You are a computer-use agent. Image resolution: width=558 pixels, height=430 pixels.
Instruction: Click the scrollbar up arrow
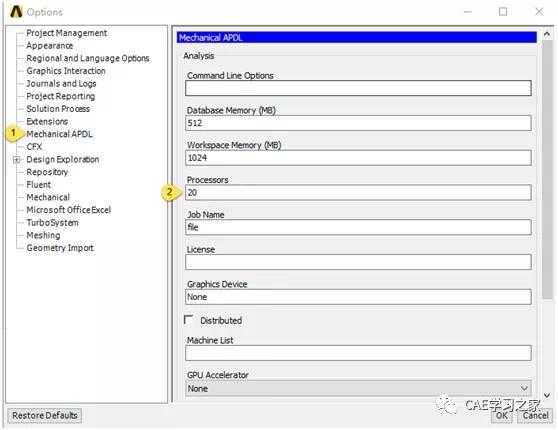(x=547, y=34)
